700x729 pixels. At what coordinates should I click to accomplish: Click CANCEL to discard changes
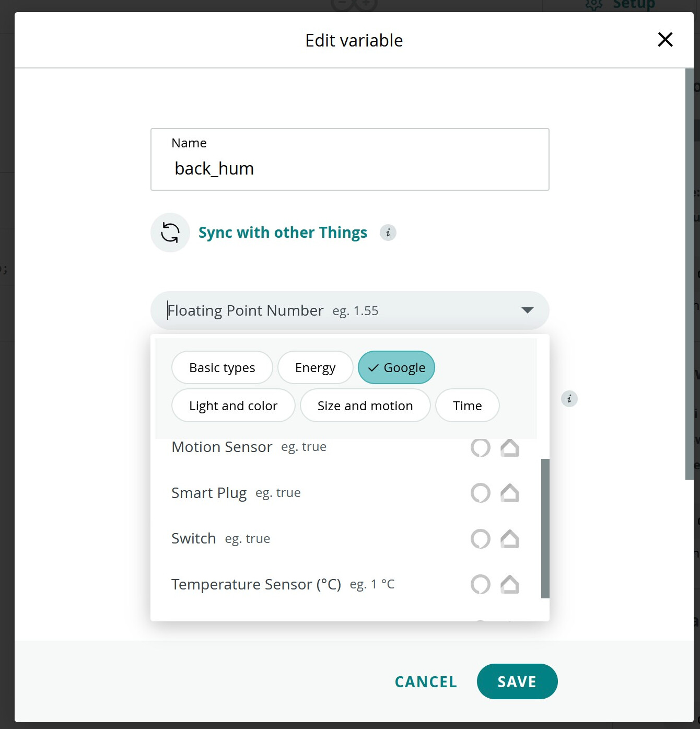tap(426, 681)
